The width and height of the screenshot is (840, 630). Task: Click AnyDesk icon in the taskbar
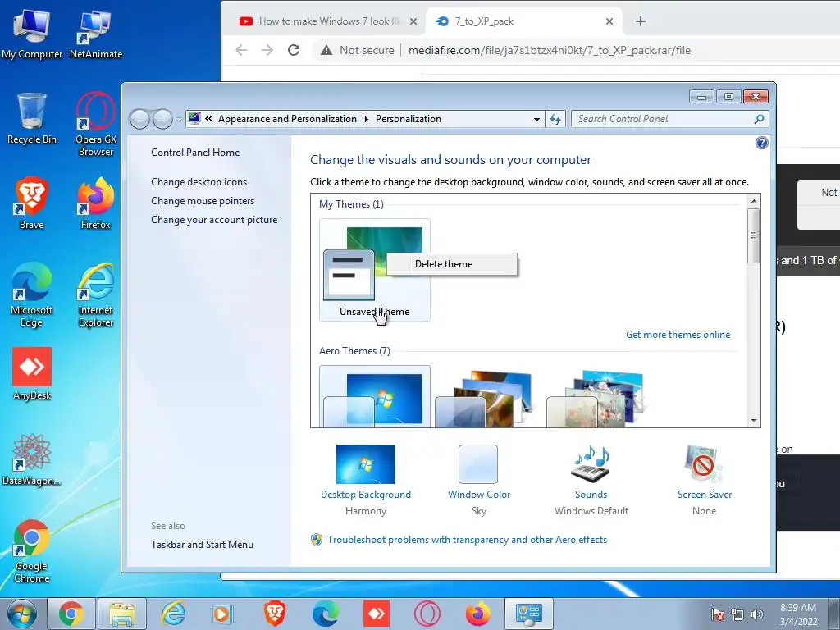coord(377,614)
